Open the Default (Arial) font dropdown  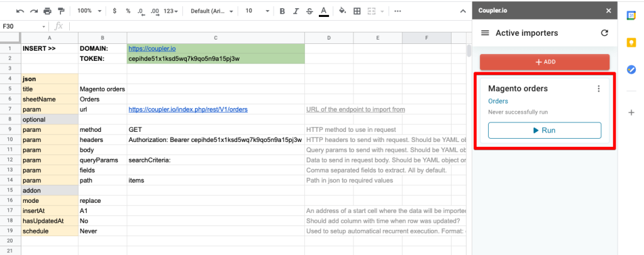click(x=211, y=11)
